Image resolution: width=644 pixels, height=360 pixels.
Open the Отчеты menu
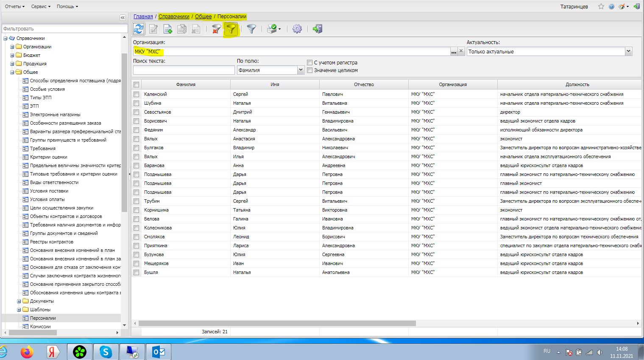tap(14, 6)
